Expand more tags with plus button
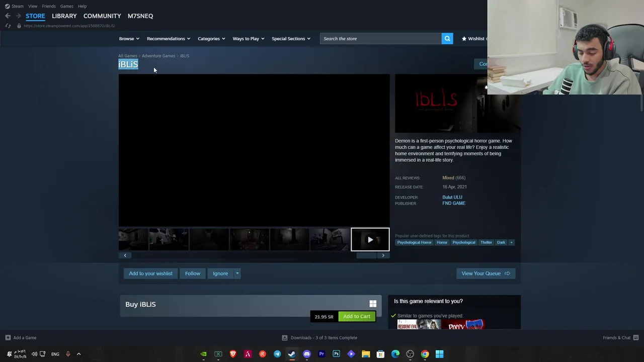Image resolution: width=644 pixels, height=362 pixels. click(x=511, y=242)
